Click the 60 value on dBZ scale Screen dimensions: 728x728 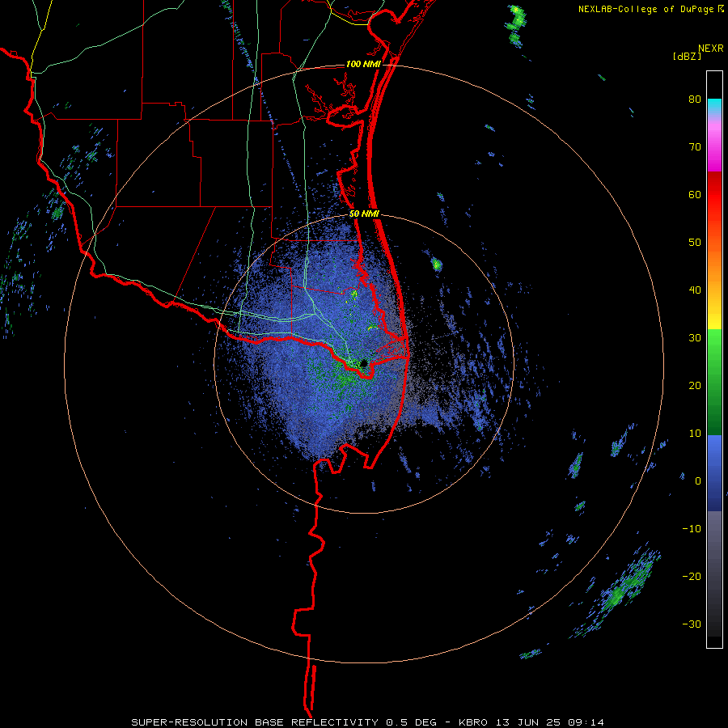695,194
